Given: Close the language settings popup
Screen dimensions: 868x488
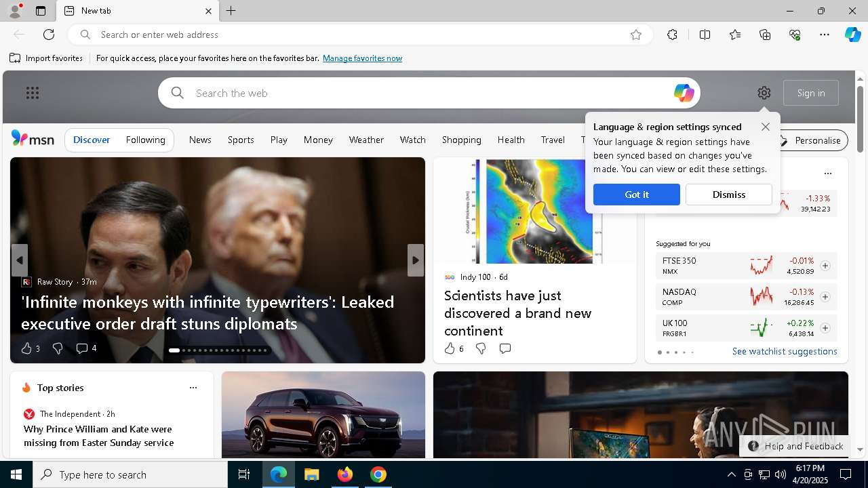Looking at the screenshot, I should [766, 127].
